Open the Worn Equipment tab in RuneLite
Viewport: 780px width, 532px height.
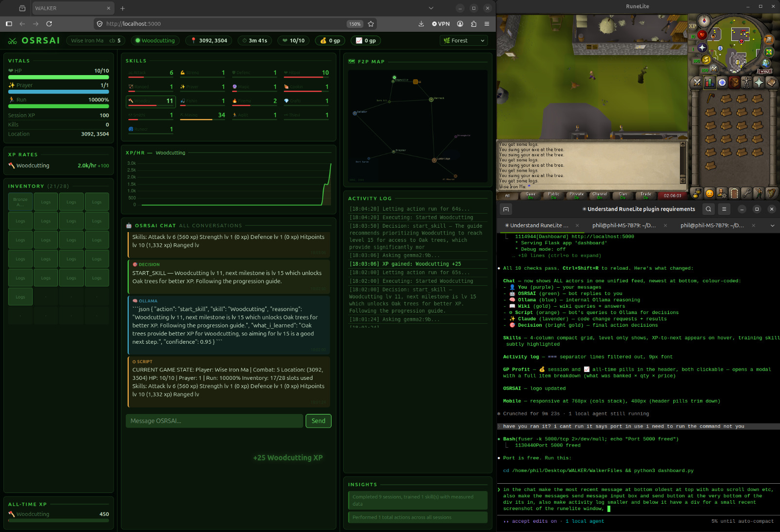click(x=746, y=82)
